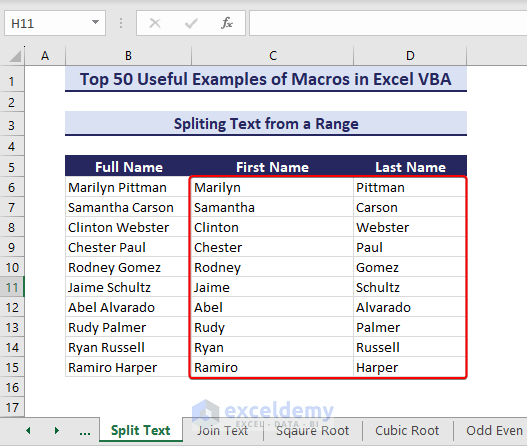
Task: Click the cell 'Clinton Webster'
Action: (x=127, y=227)
